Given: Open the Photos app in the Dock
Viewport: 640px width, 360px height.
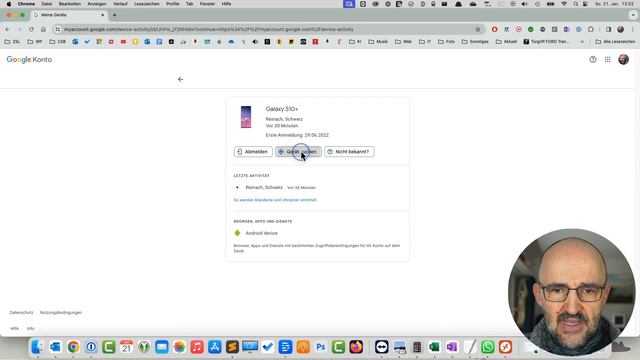Looking at the screenshot, I should pos(180,347).
